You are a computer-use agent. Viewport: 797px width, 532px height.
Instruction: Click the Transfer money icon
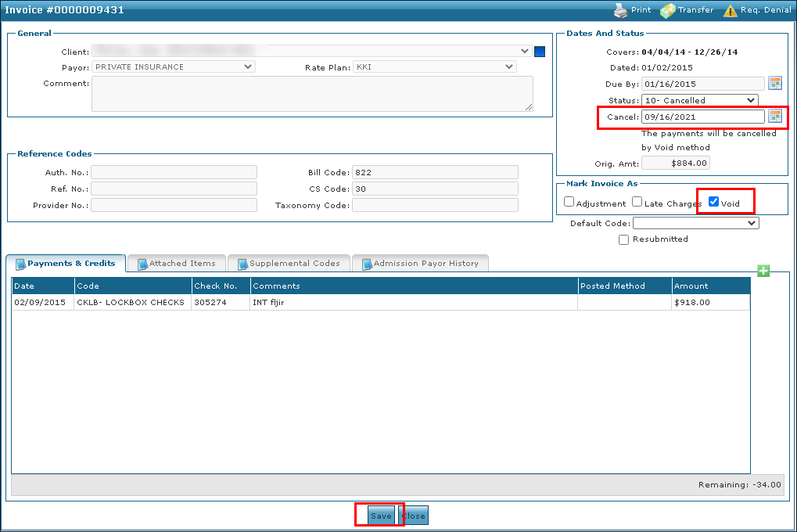(667, 10)
